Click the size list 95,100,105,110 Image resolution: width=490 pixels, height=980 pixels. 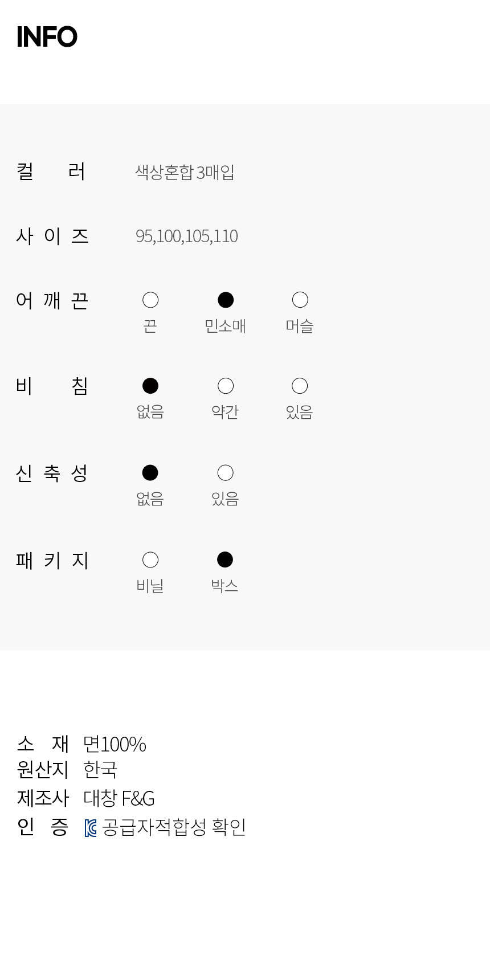186,236
